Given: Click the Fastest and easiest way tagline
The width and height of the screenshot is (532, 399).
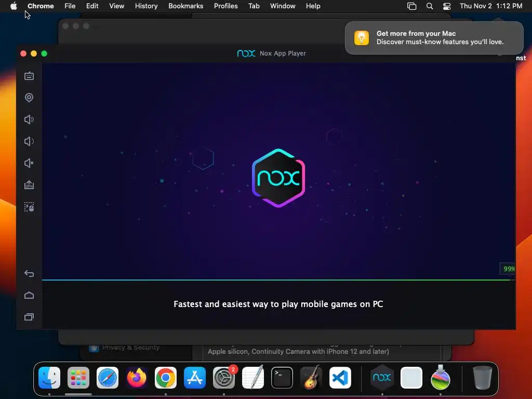Looking at the screenshot, I should 278,304.
